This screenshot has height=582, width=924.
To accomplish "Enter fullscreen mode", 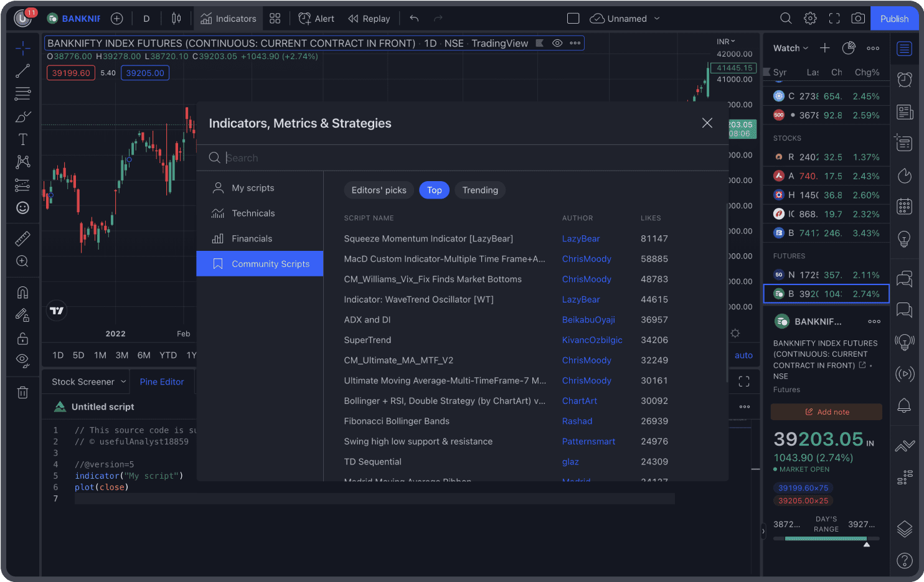I will coord(834,19).
